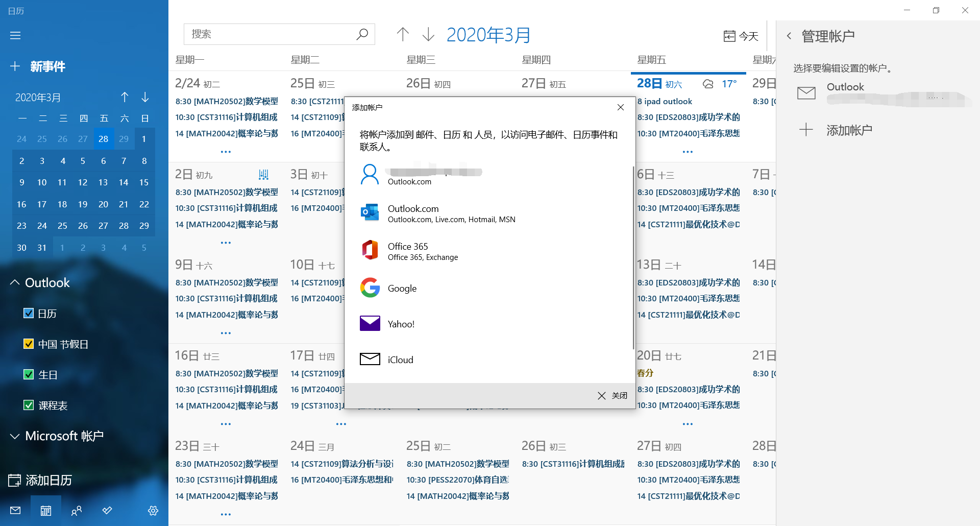Show more events on March 16
This screenshot has height=526, width=980.
[226, 424]
